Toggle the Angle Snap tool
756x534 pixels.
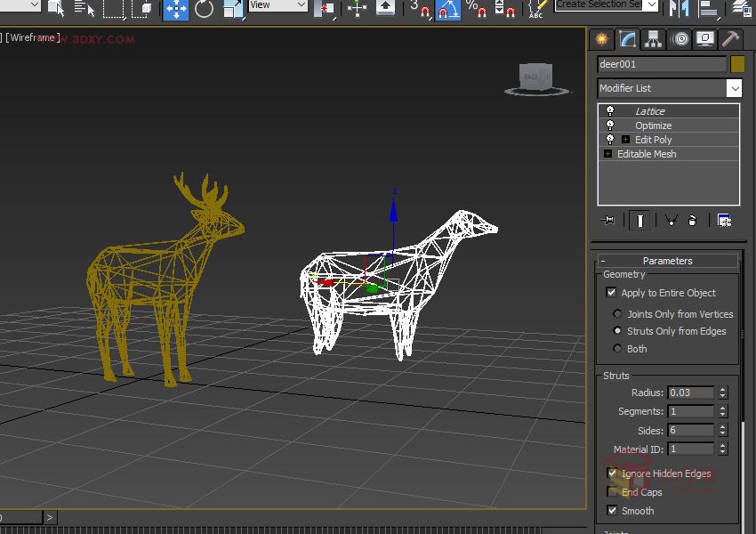449,9
